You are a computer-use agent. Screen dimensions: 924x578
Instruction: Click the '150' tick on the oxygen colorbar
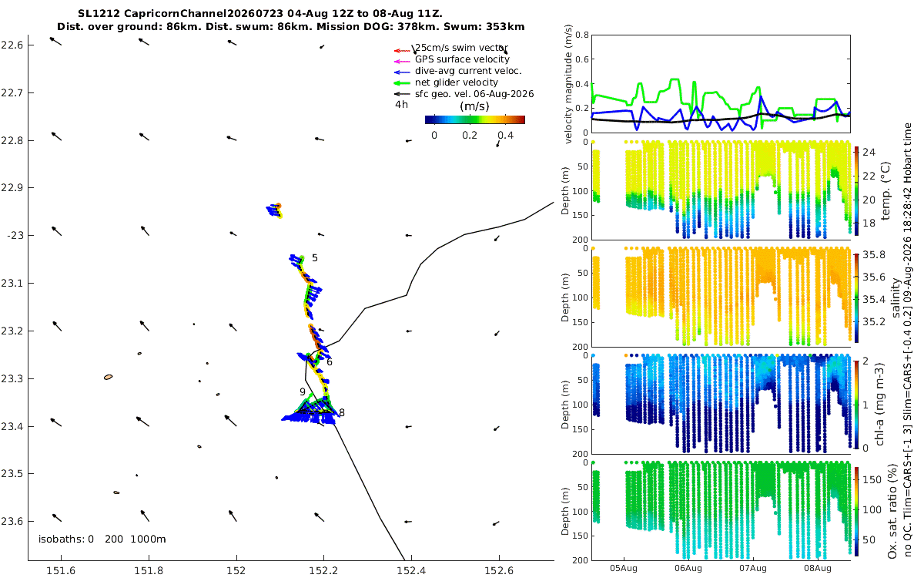pos(871,479)
